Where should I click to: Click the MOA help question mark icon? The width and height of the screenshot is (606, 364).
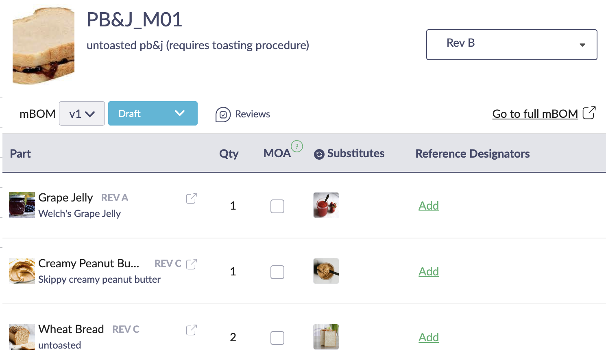297,146
